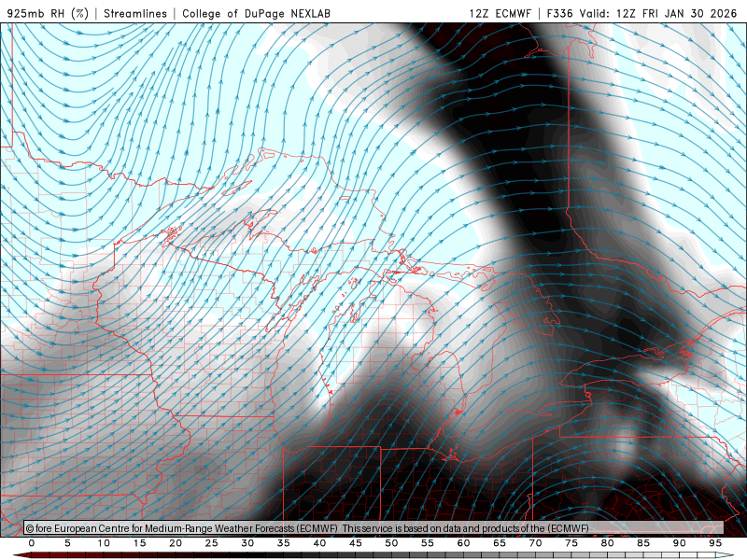
Task: Click the "65" percent label on legend
Action: pyautogui.click(x=500, y=543)
